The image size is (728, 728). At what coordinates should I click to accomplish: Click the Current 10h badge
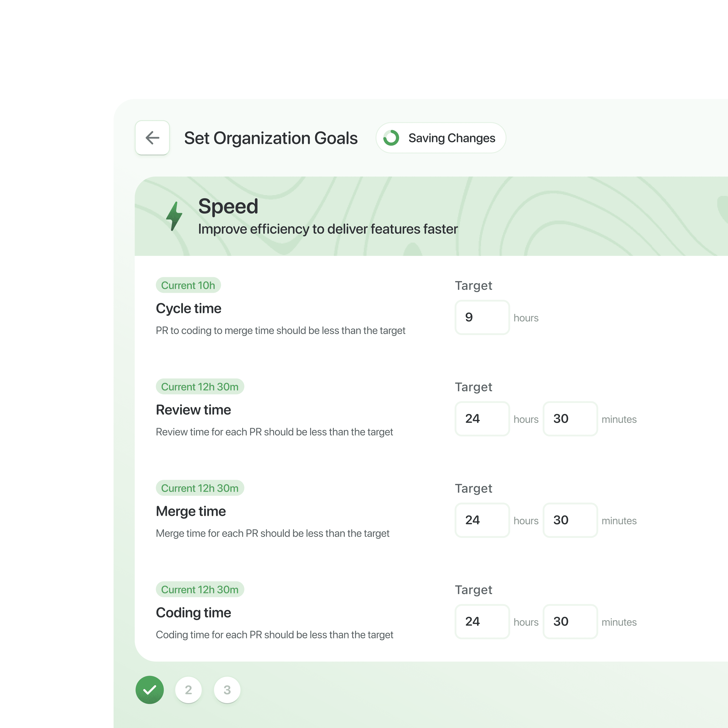point(188,285)
